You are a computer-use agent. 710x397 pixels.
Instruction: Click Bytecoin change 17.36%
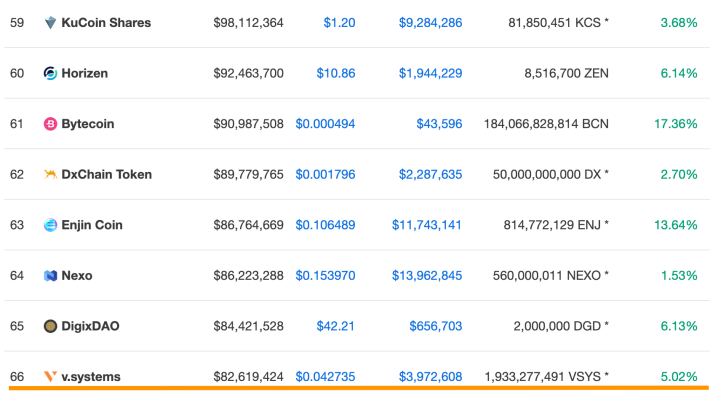point(676,124)
